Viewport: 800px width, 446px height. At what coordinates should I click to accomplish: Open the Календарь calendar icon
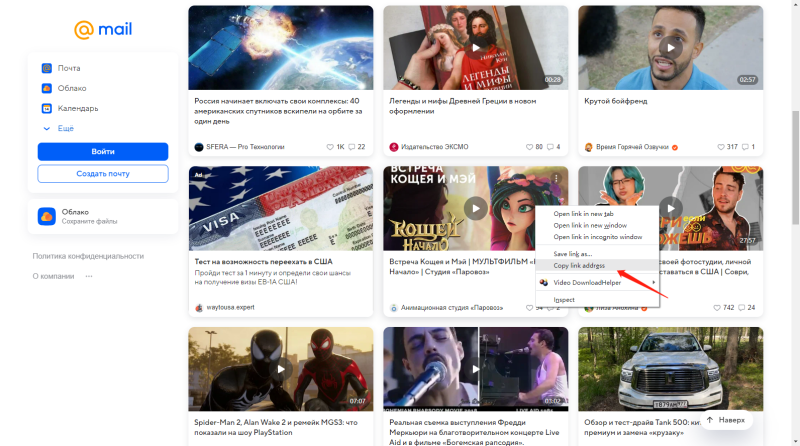[46, 108]
